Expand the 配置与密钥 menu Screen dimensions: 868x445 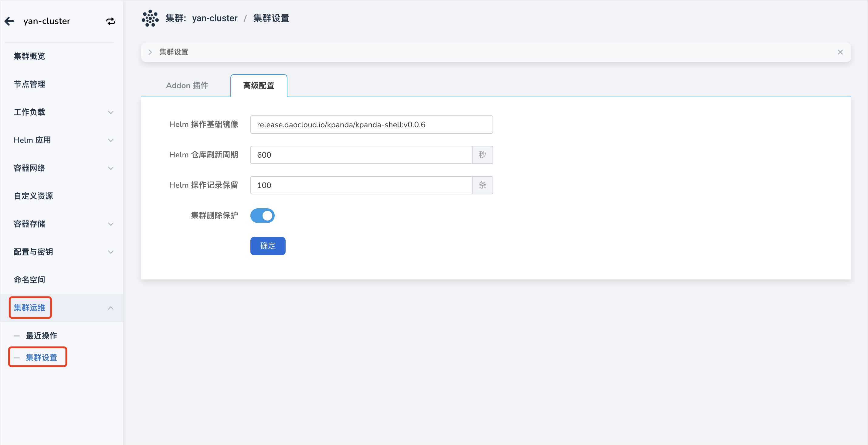tap(110, 252)
